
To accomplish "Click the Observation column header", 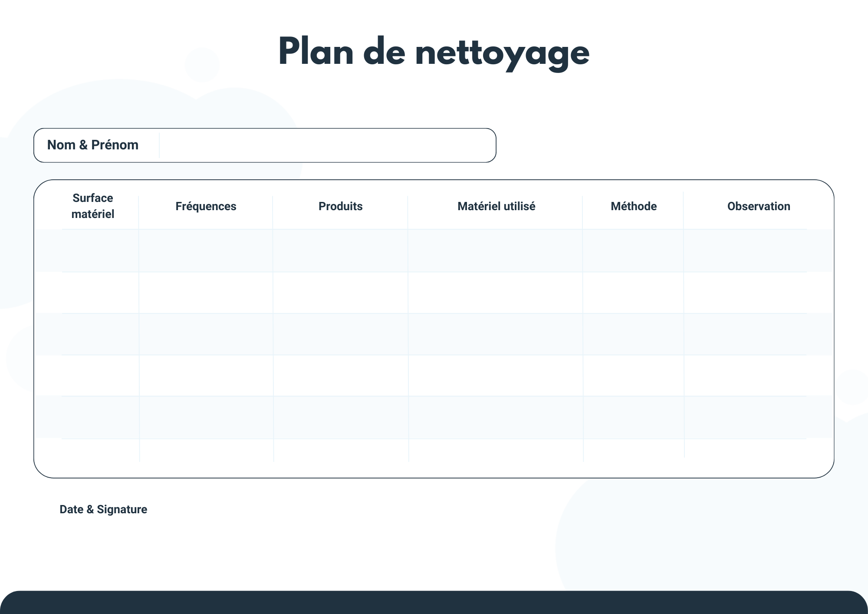I will (759, 206).
